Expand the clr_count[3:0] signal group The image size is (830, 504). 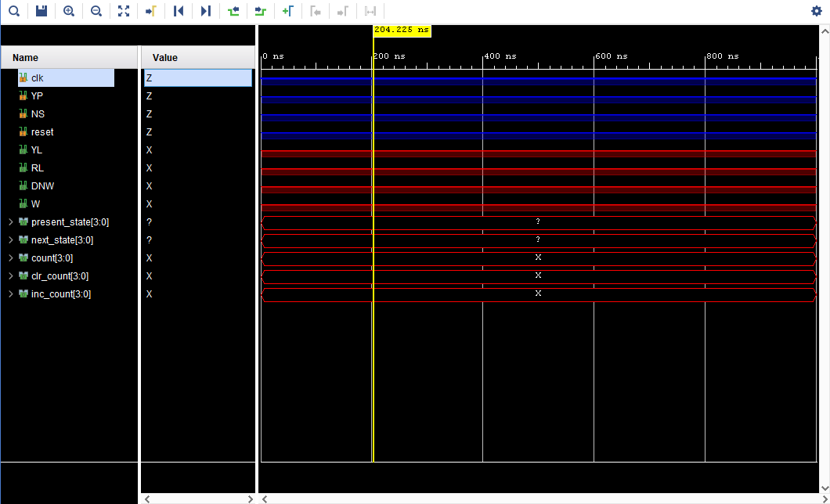point(10,275)
